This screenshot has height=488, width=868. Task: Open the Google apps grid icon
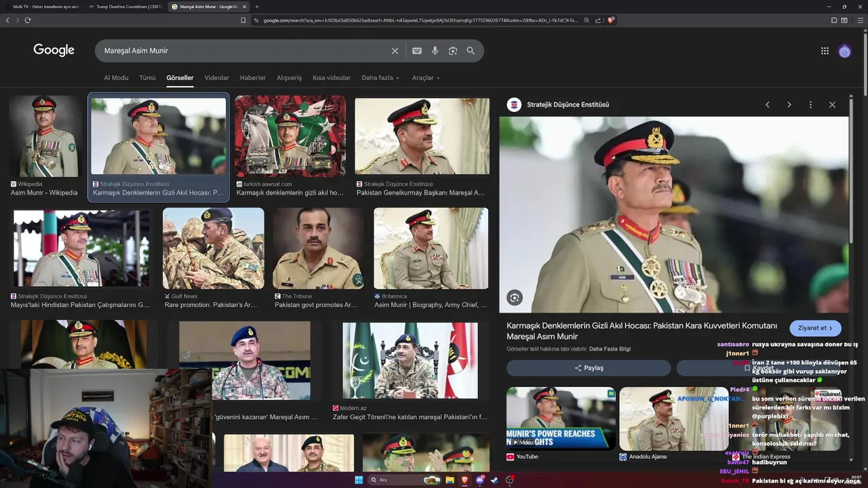click(825, 51)
